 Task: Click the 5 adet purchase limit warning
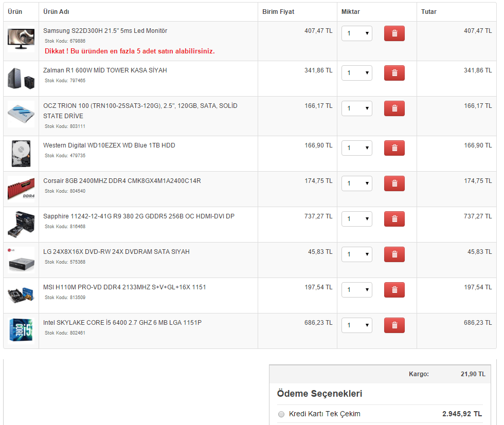coord(130,51)
